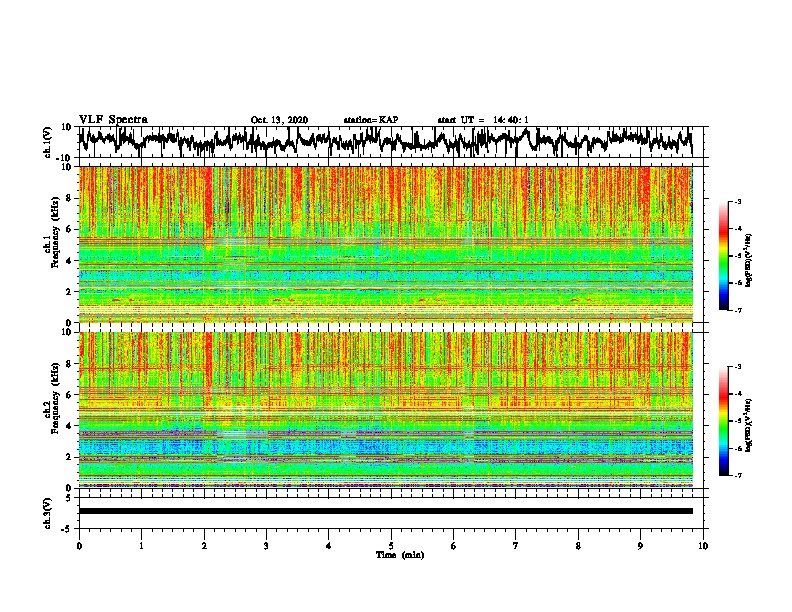Click the "4" kHz tick on ch.2 spectrogram
This screenshot has height=612, width=792.
[70, 426]
